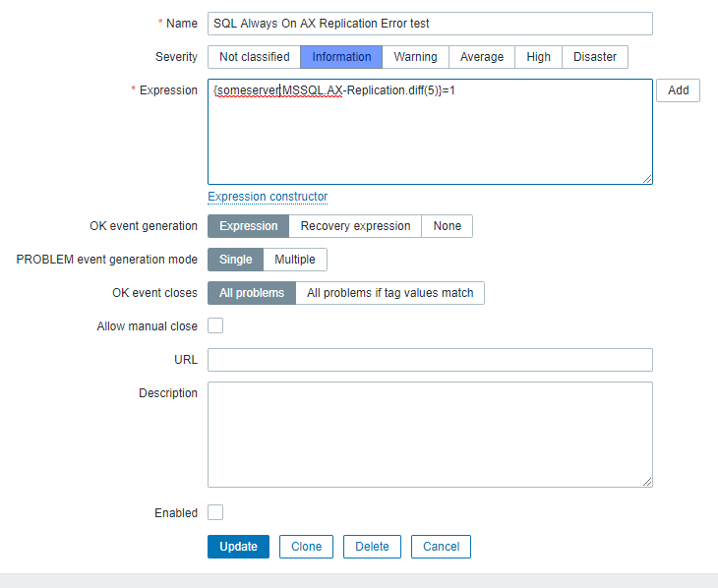Click inside the Expression text area

pyautogui.click(x=430, y=138)
